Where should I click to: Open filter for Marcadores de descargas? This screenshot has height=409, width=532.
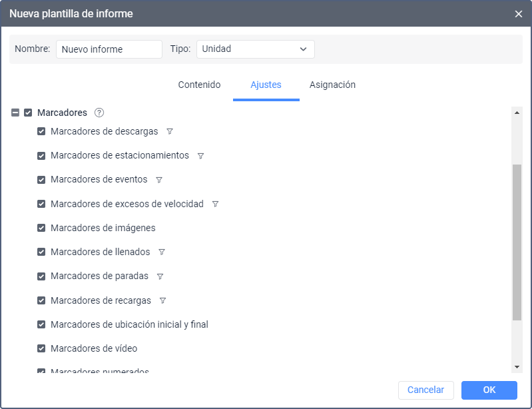169,132
